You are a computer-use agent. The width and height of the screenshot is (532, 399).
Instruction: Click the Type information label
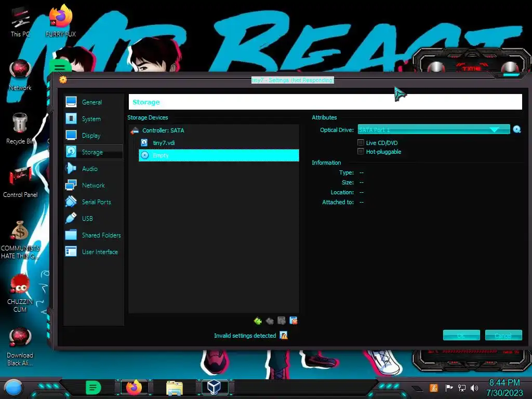[347, 172]
